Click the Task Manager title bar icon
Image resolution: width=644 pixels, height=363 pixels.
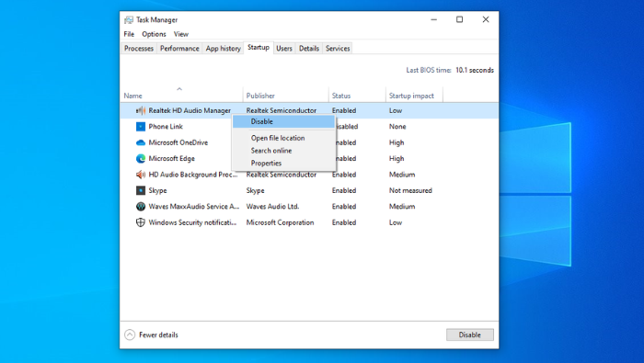[x=129, y=19]
